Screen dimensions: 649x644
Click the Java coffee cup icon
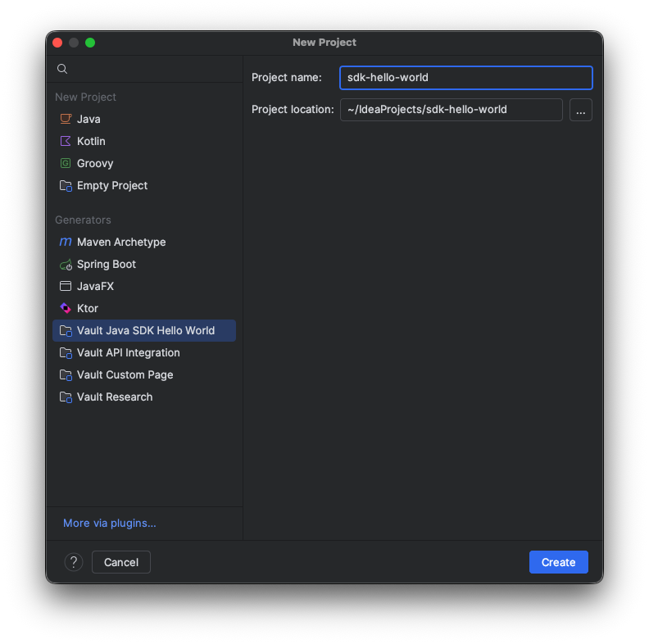click(66, 119)
